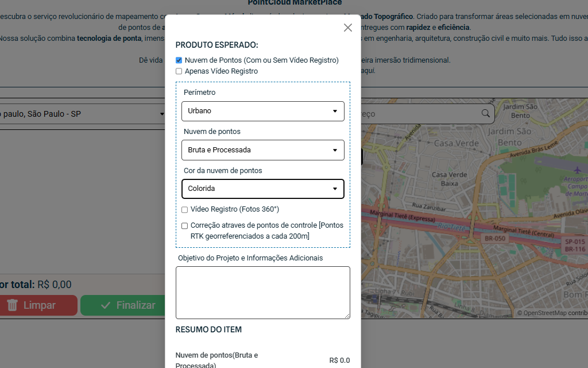Screen dimensions: 588x368
Task: Enable Correção através de pontos de controle
Action: (185, 226)
